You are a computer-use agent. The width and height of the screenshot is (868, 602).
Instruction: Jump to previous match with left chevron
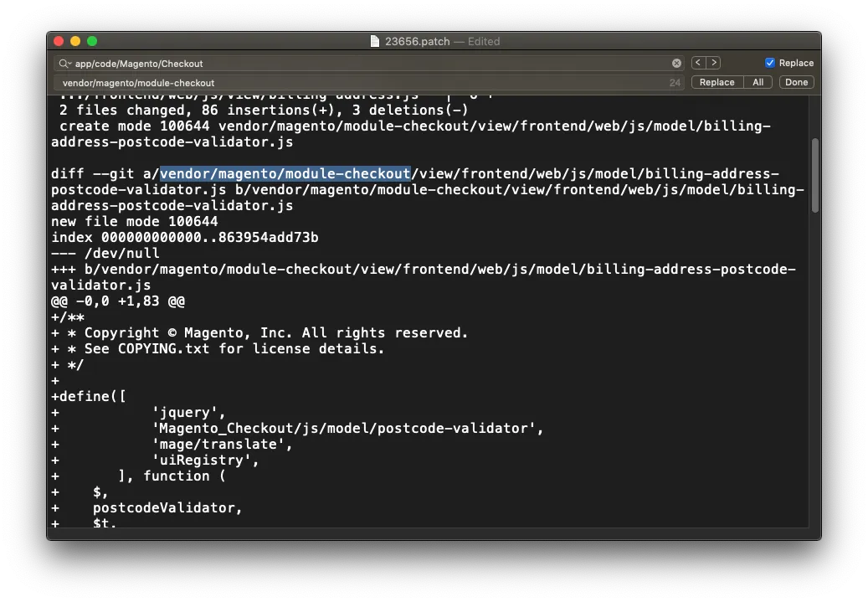[697, 63]
